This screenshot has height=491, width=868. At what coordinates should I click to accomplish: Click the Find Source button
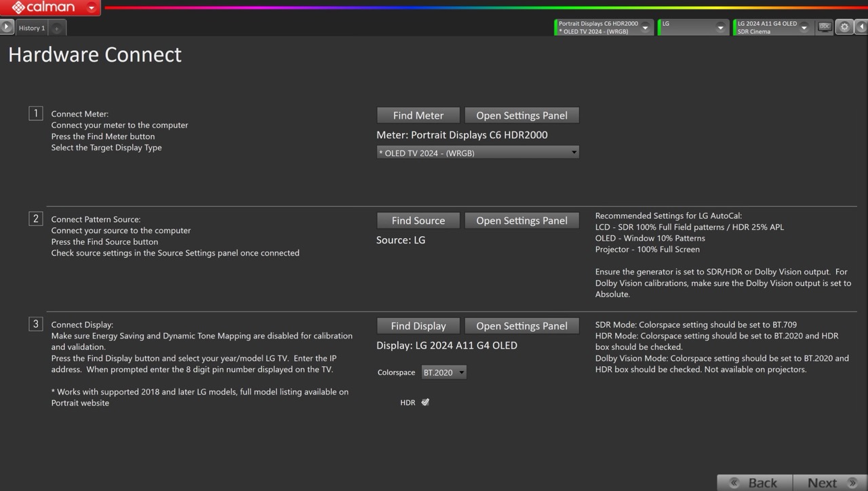click(x=418, y=220)
